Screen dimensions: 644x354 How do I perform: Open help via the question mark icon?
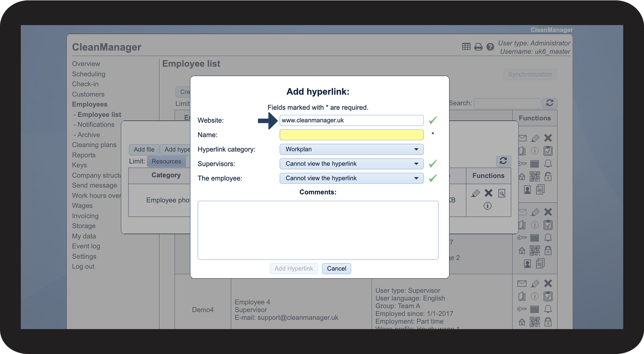coord(490,47)
